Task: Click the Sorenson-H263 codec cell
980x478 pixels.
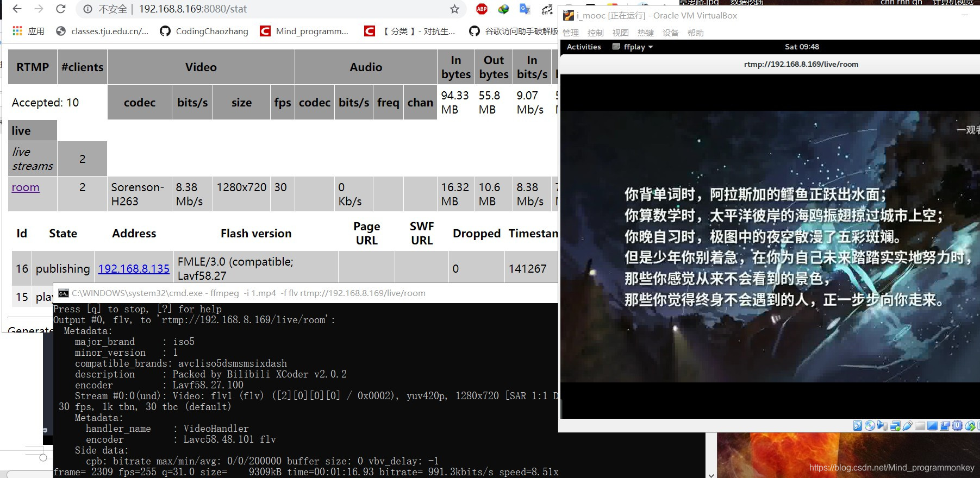Action: [x=140, y=194]
